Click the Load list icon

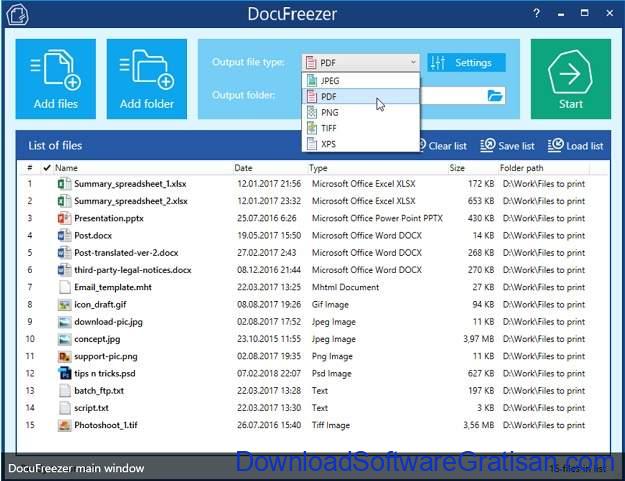click(x=556, y=145)
